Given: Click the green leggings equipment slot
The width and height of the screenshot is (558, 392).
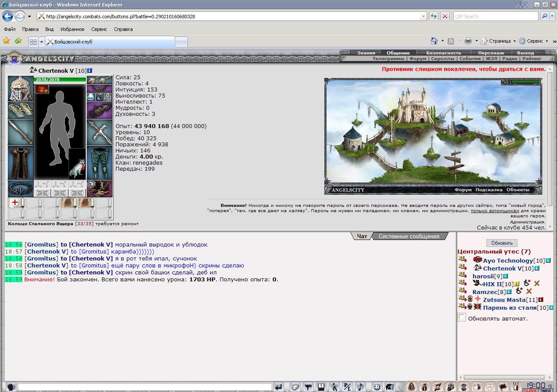Looking at the screenshot, I should [99, 163].
